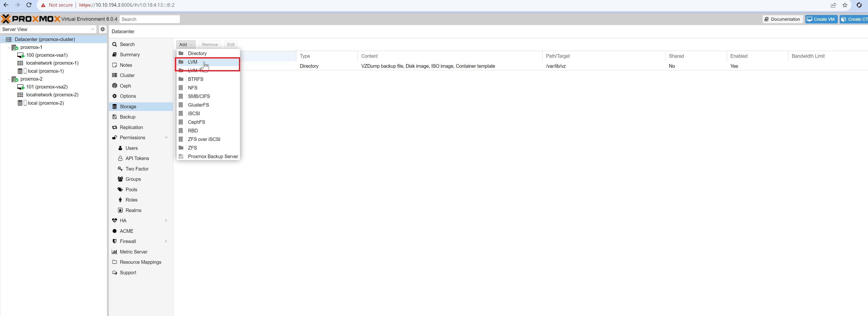Open the Notes sidebar item
868x316 pixels.
141,65
